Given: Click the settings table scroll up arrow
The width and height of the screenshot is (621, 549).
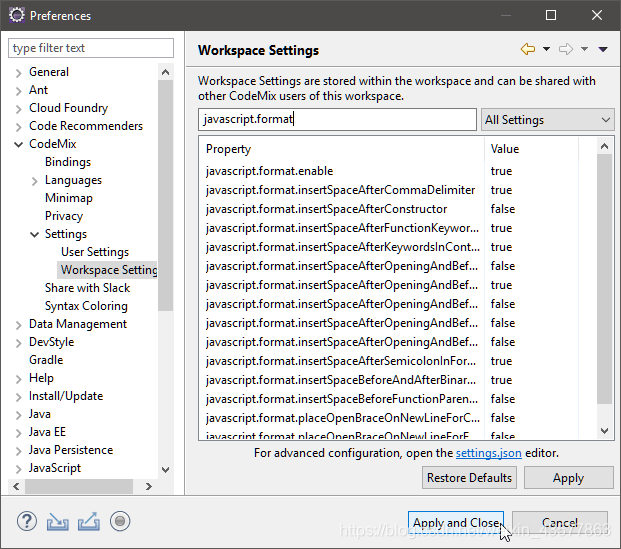Looking at the screenshot, I should point(604,146).
